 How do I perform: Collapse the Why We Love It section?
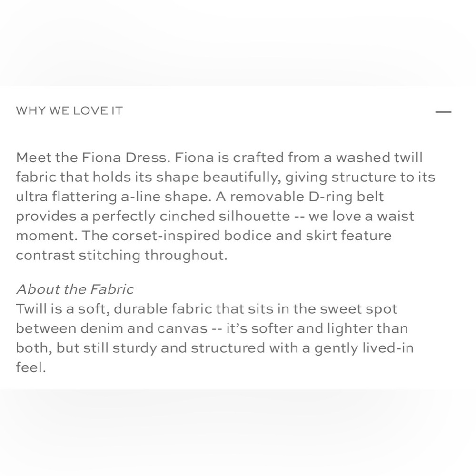click(x=443, y=112)
